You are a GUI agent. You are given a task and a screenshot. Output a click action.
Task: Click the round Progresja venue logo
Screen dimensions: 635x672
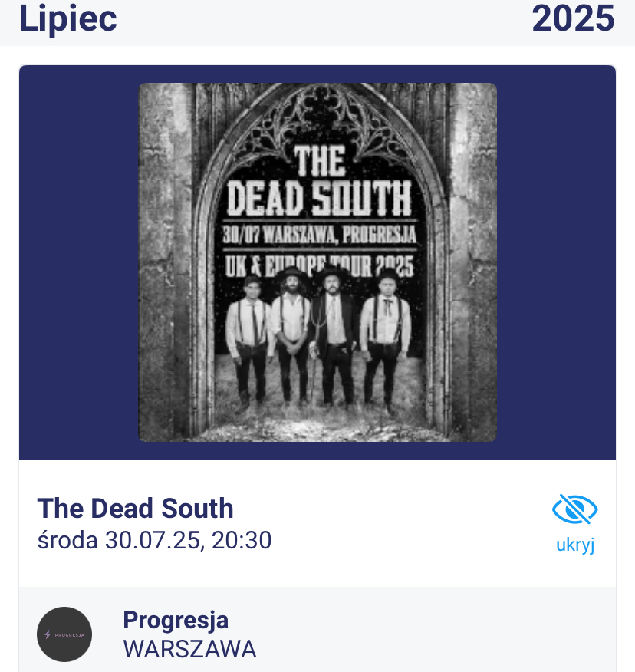[x=64, y=634]
